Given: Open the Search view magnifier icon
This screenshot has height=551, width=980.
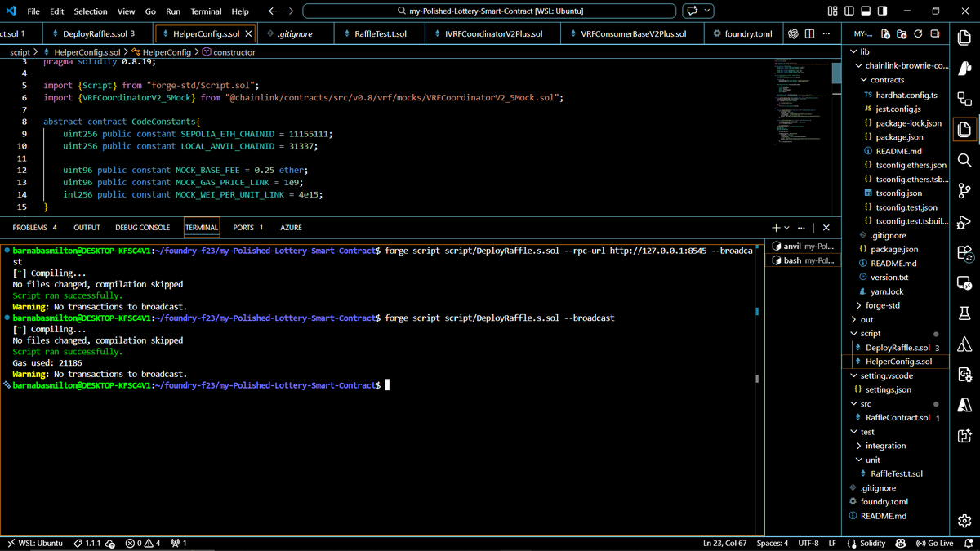Looking at the screenshot, I should pos(964,160).
